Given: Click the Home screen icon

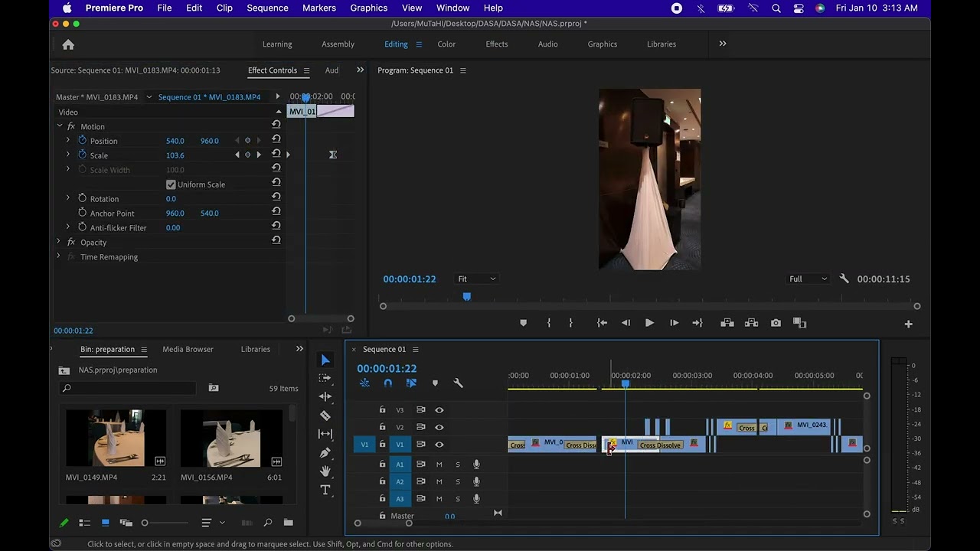Looking at the screenshot, I should point(68,44).
